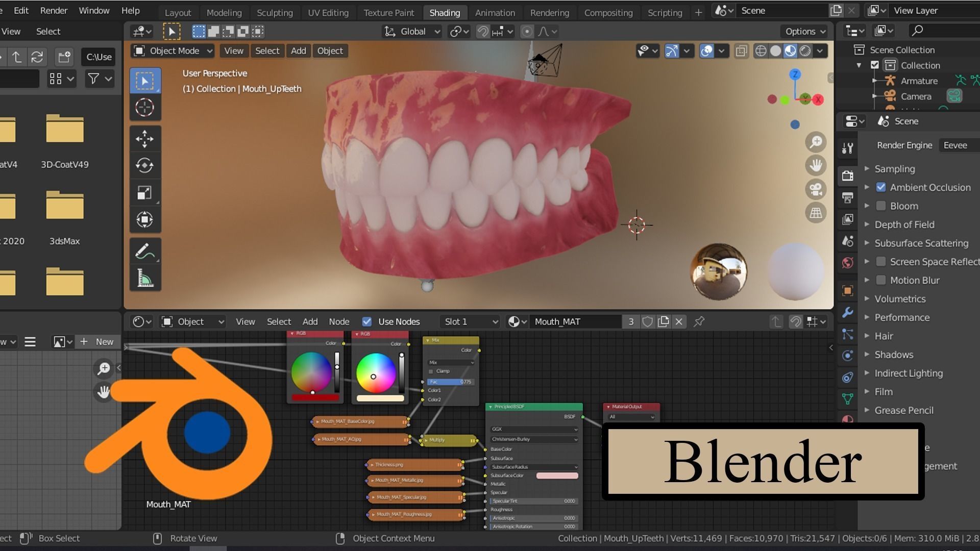Open the Modifier wrench properties tab
The width and height of the screenshot is (980, 551).
(x=848, y=312)
